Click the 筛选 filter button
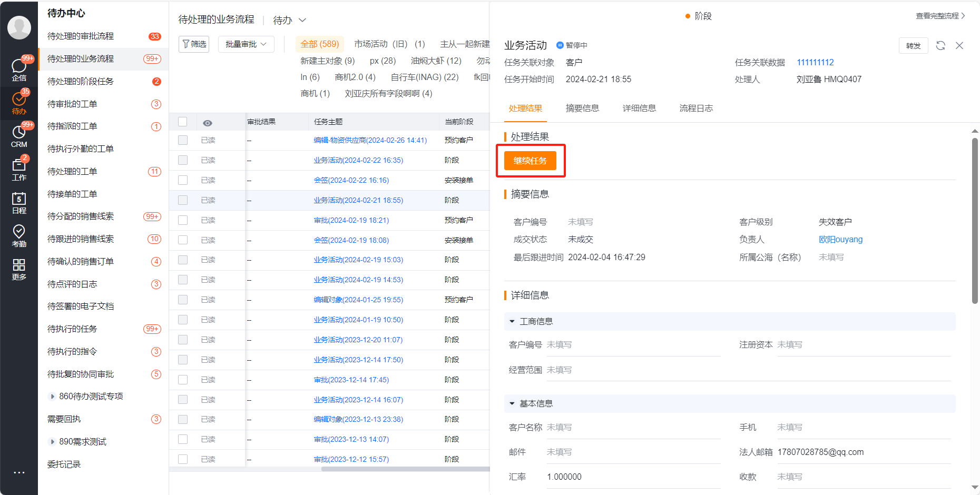Screen dimensions: 980x495 194,44
